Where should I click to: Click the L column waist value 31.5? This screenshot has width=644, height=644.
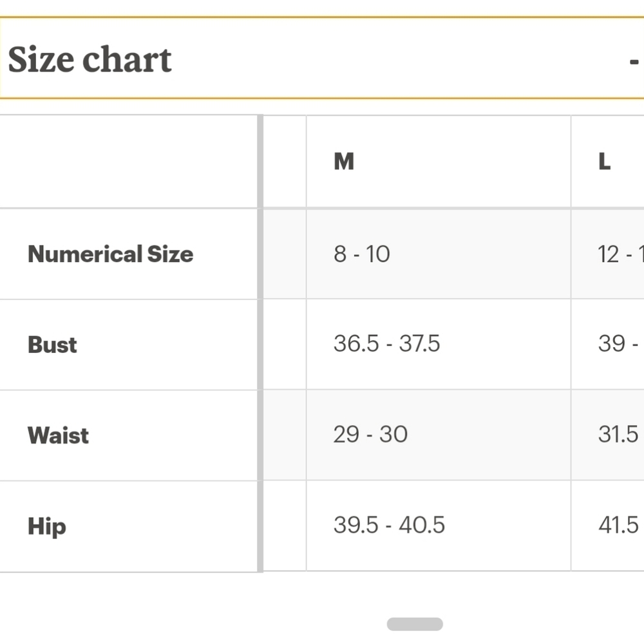coord(618,434)
